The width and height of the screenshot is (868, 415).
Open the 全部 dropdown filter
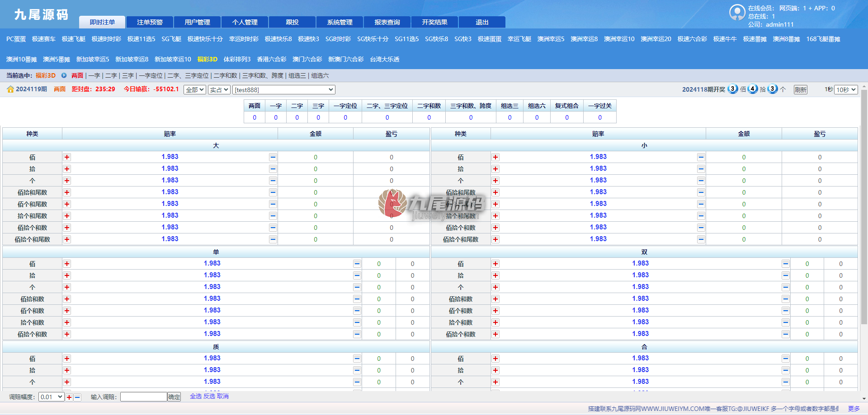coord(195,90)
